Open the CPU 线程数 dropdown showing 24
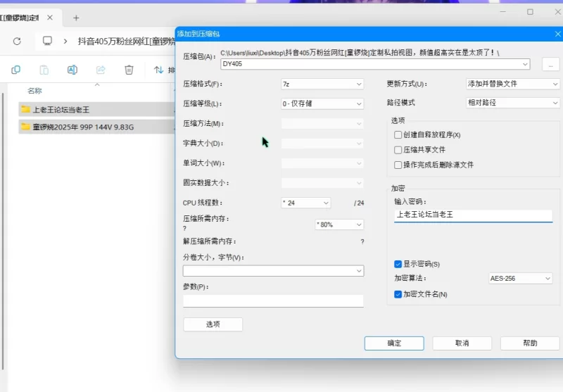The height and width of the screenshot is (392, 563). tap(305, 203)
